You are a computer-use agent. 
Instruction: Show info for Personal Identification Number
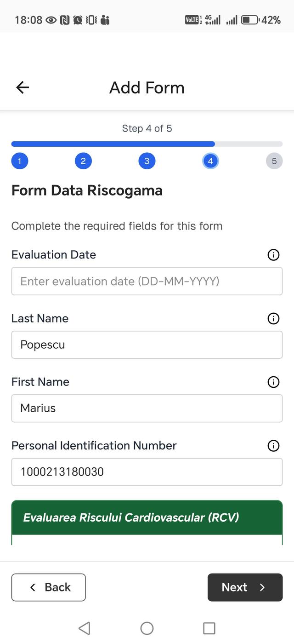click(x=273, y=445)
